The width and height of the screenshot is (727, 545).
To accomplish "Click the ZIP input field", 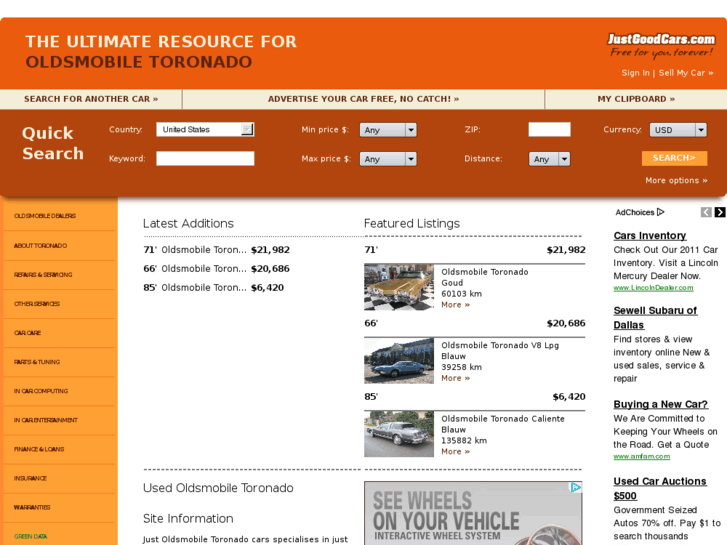I will pyautogui.click(x=549, y=129).
